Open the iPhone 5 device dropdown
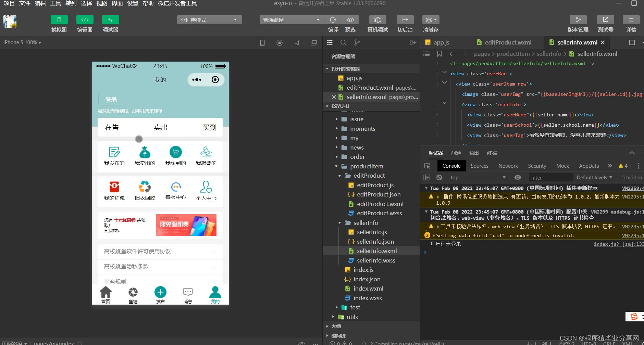This screenshot has width=644, height=345. [x=22, y=42]
